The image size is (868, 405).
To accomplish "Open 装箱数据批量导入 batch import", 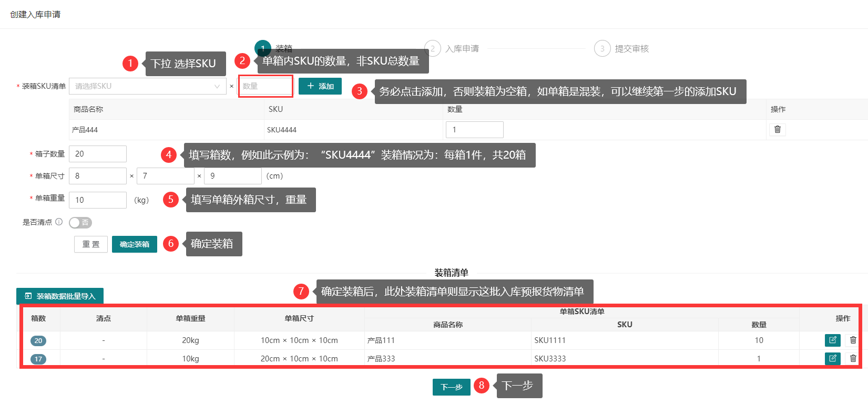I will click(60, 296).
